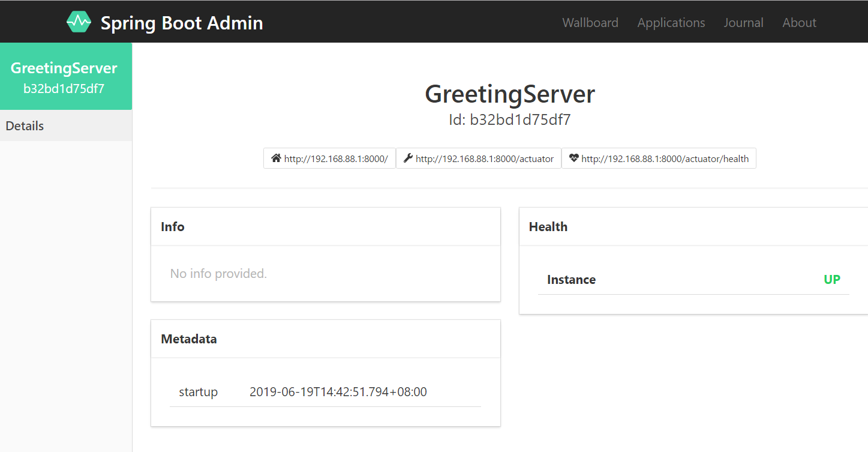Click the Id: b32bd1d75df7 text

(510, 120)
